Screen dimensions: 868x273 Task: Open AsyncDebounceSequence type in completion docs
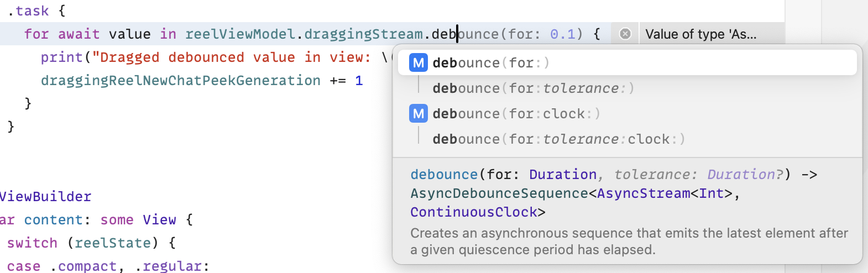pyautogui.click(x=499, y=193)
